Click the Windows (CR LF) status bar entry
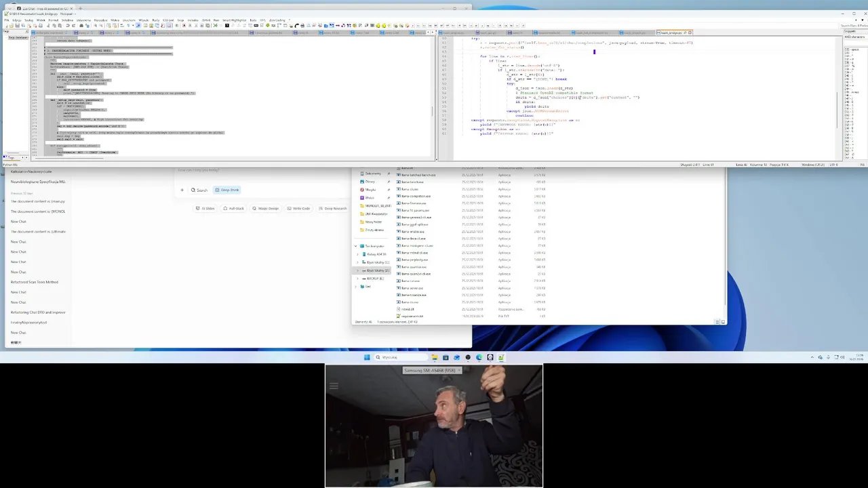This screenshot has width=868, height=488. [x=812, y=165]
